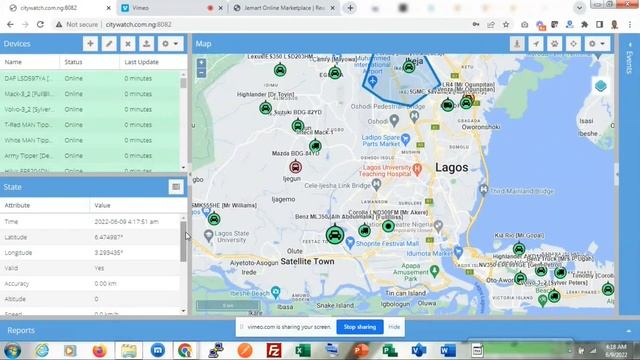Open the Chrome extensions puzzle icon
This screenshot has width=640, height=360.
click(x=584, y=24)
